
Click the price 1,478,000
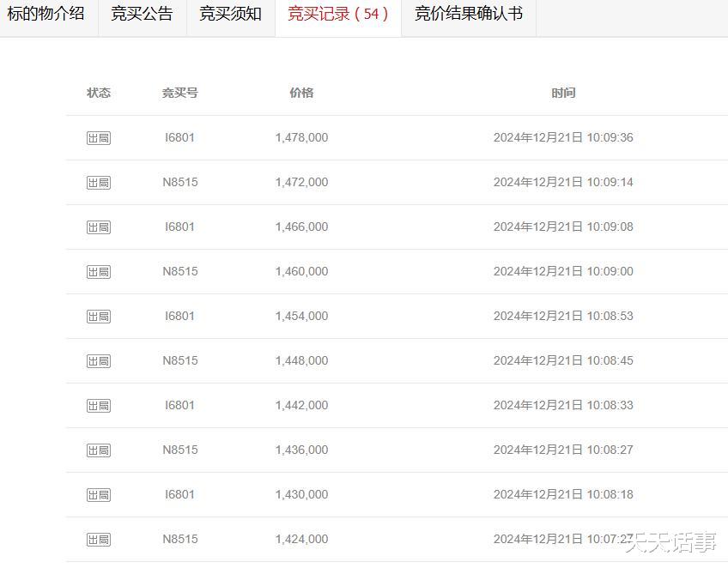(x=302, y=137)
